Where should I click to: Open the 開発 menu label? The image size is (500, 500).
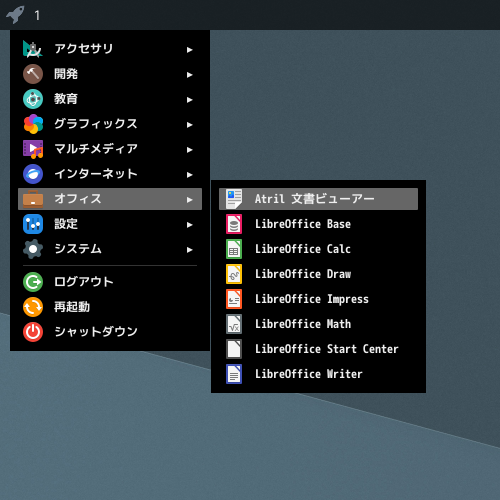[x=66, y=74]
